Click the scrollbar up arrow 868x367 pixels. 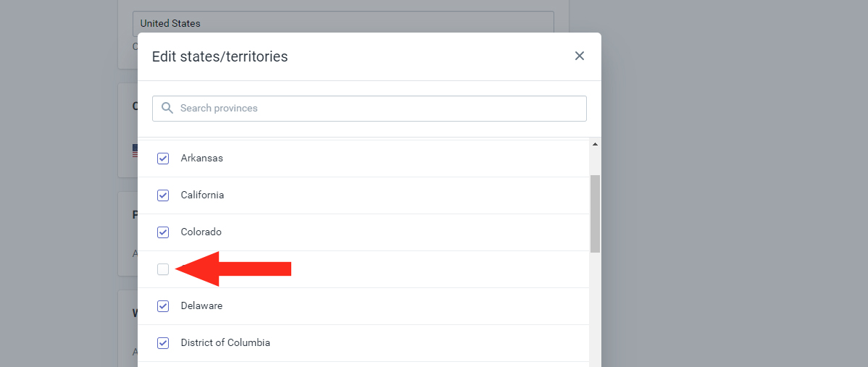(595, 144)
